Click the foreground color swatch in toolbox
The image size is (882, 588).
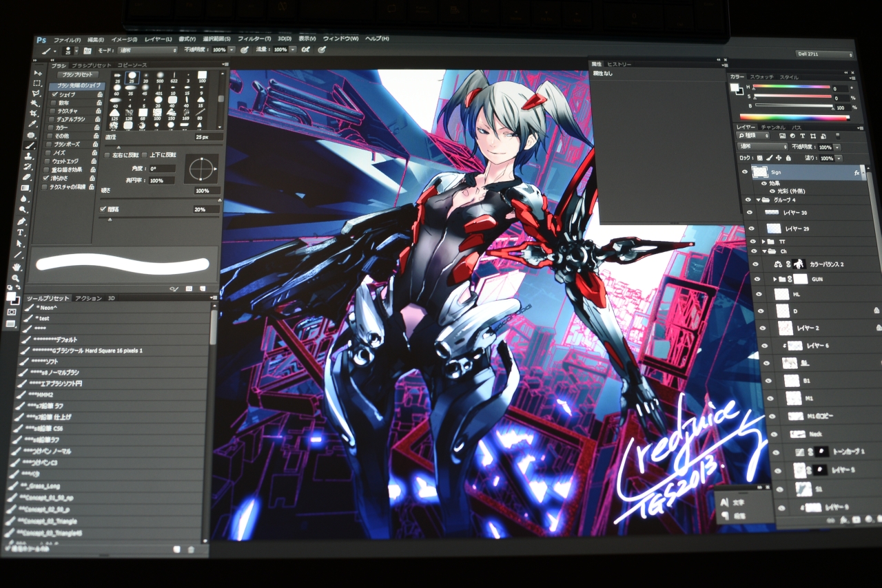pos(10,296)
